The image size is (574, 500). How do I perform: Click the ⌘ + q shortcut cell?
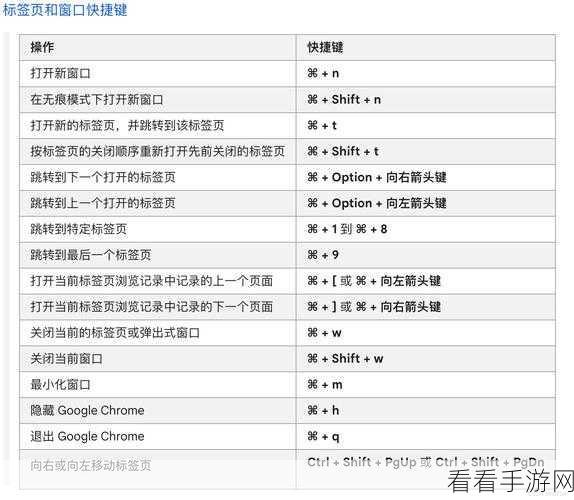(x=426, y=437)
